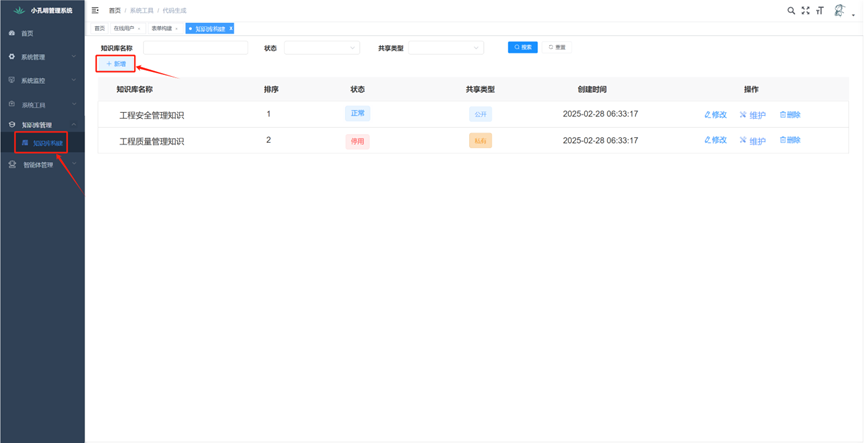Close the 知识库构建 tab via its X
The height and width of the screenshot is (443, 864).
(231, 28)
